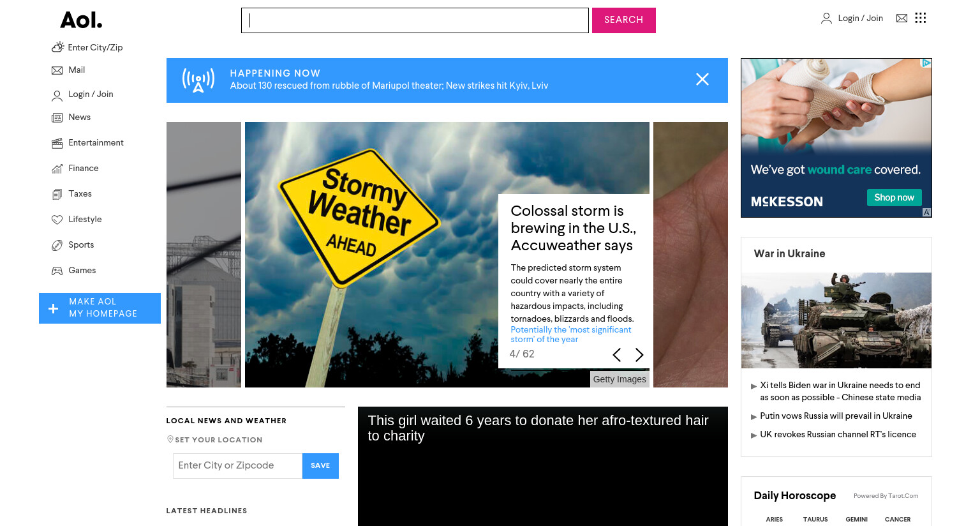Viewport: 980px width, 526px height.
Task: Click the Lifestyle heart icon in sidebar
Action: 57,220
